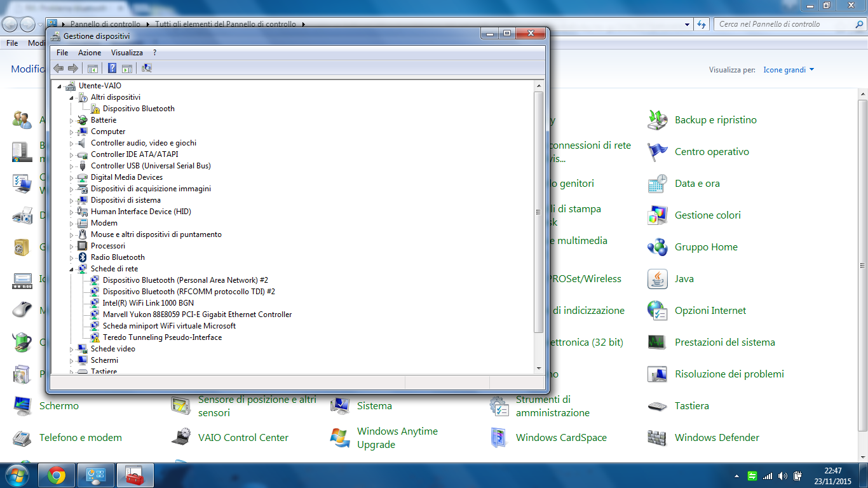The height and width of the screenshot is (488, 868).
Task: Click the blue help icon in device manager toolbar
Action: [x=112, y=68]
